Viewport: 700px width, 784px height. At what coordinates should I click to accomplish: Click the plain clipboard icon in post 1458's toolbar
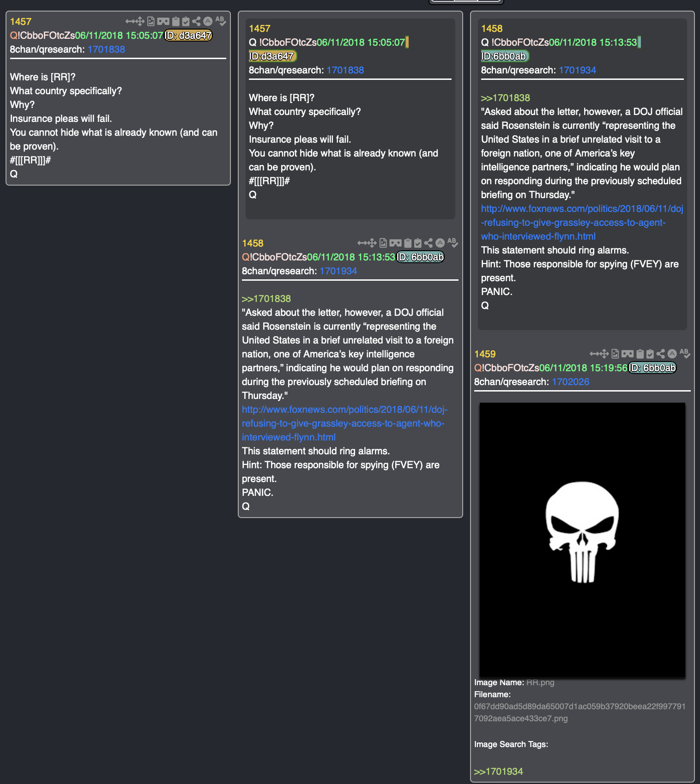tap(408, 243)
